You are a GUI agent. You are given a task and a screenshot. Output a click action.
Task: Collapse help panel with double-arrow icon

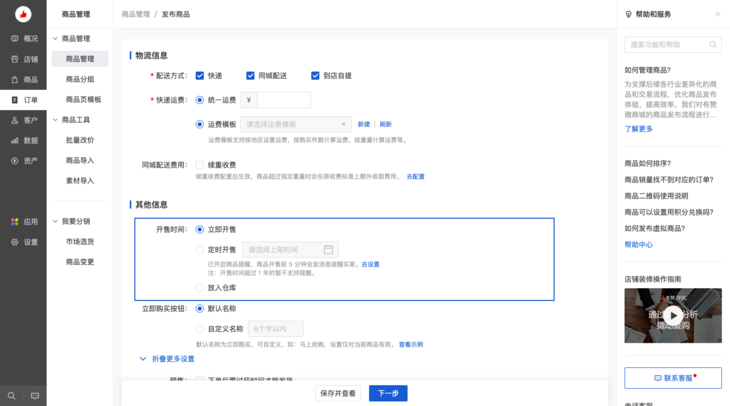pyautogui.click(x=716, y=15)
